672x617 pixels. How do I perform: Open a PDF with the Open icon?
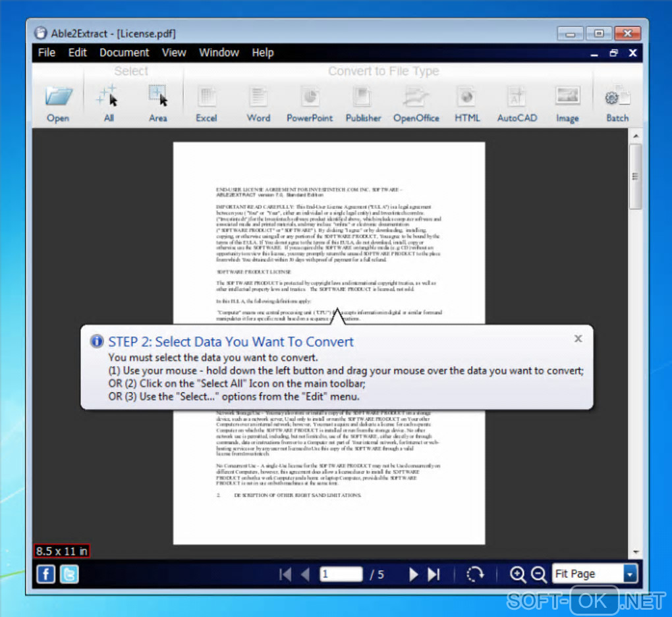tap(58, 104)
